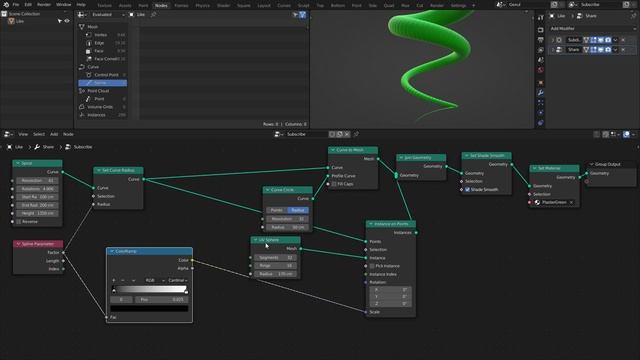Viewport: 640px width, 360px height.
Task: Toggle Reverse checkbox on Spiral node
Action: (x=18, y=222)
